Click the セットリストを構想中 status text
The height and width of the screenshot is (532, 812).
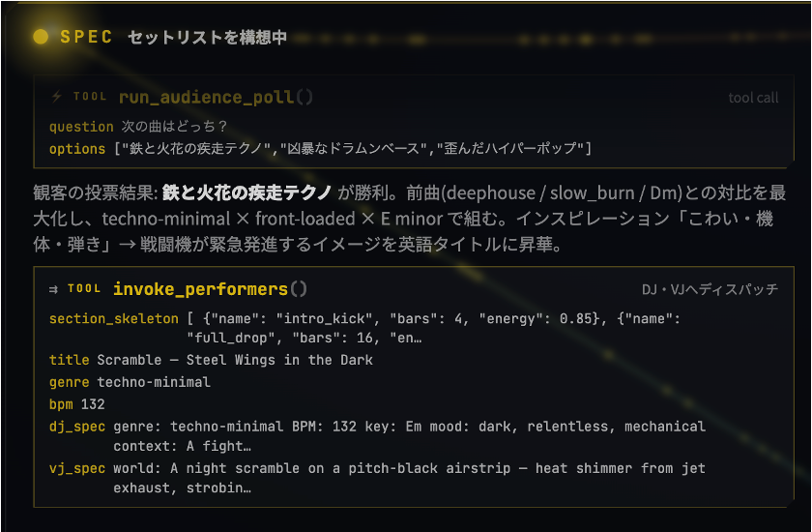207,38
